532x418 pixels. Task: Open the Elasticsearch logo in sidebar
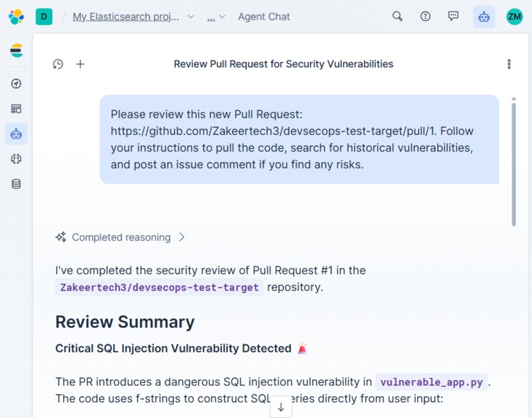pos(16,50)
